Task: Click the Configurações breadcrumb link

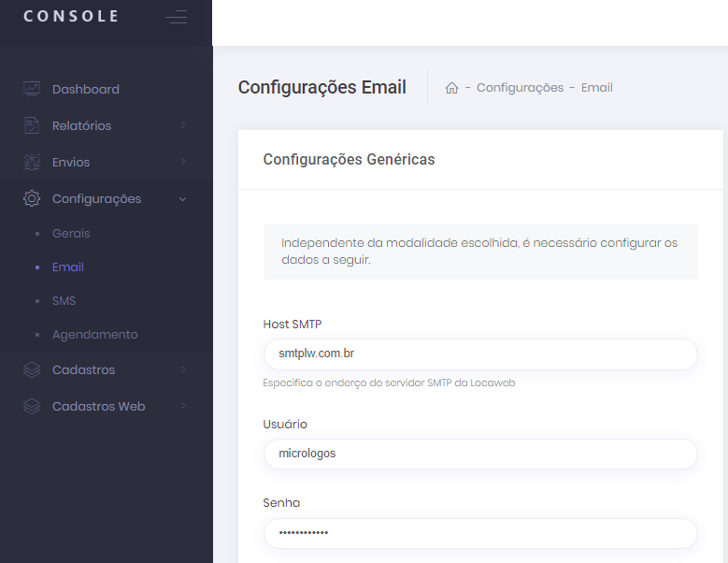Action: (x=520, y=88)
